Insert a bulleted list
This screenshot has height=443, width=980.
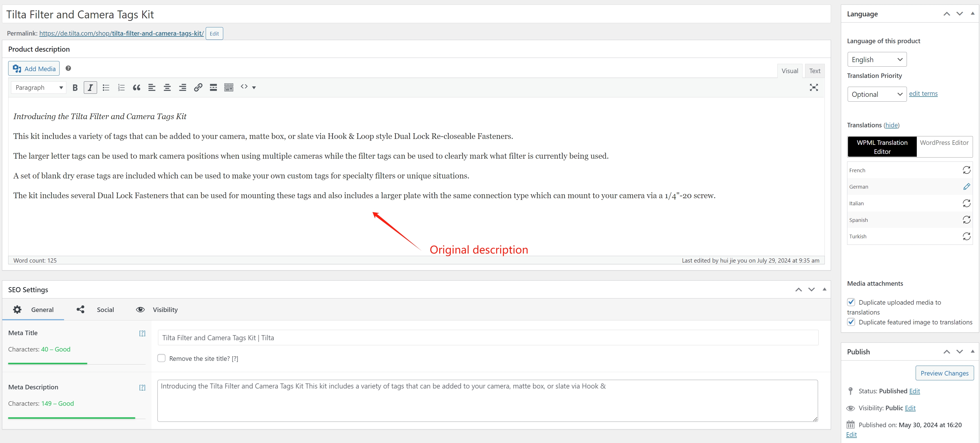click(106, 88)
